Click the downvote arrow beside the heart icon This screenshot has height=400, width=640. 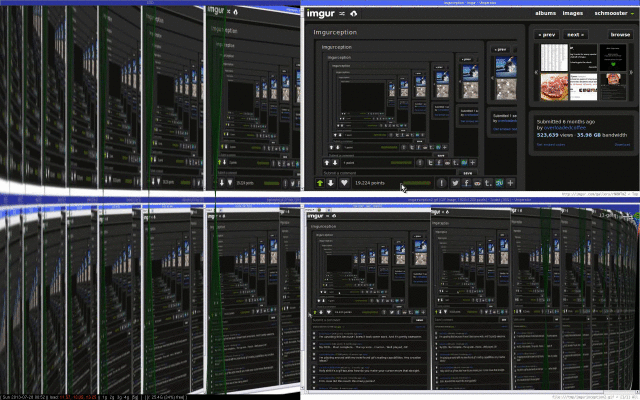[331, 183]
